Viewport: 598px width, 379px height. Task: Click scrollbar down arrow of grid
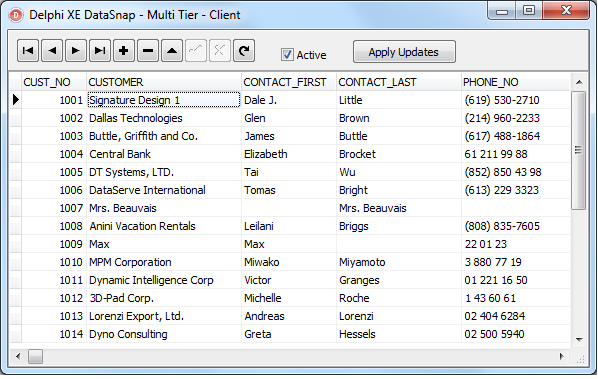pyautogui.click(x=579, y=339)
